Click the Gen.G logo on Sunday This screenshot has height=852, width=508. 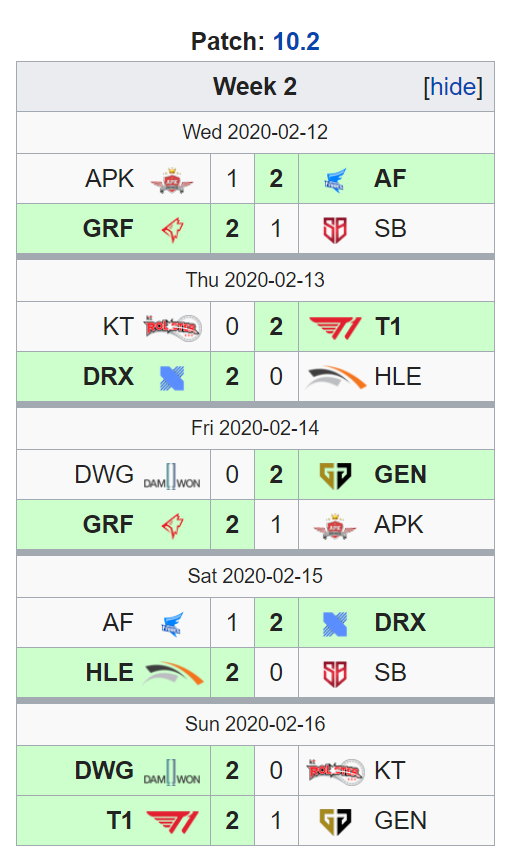pyautogui.click(x=335, y=821)
